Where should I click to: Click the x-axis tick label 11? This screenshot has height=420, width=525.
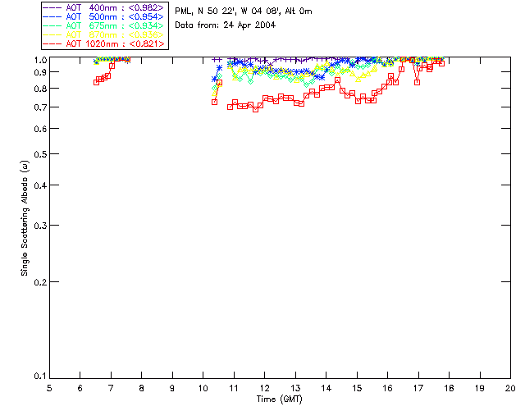click(x=234, y=388)
